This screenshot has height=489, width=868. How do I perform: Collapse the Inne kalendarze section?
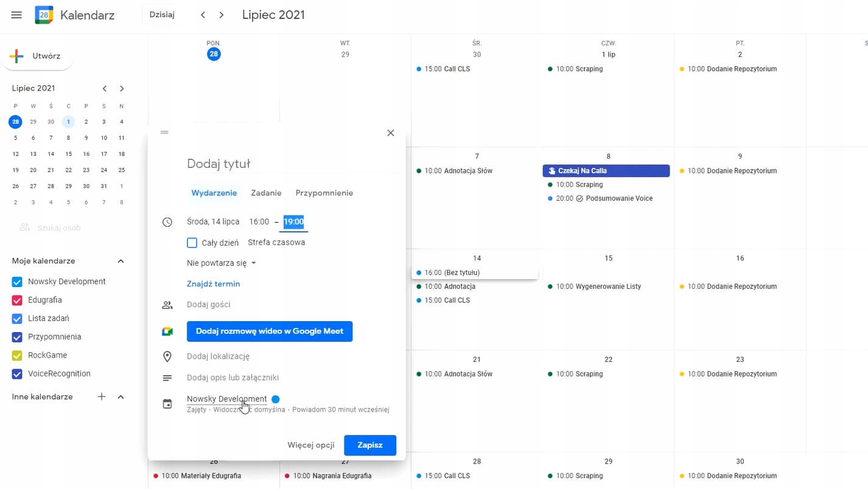coord(121,397)
